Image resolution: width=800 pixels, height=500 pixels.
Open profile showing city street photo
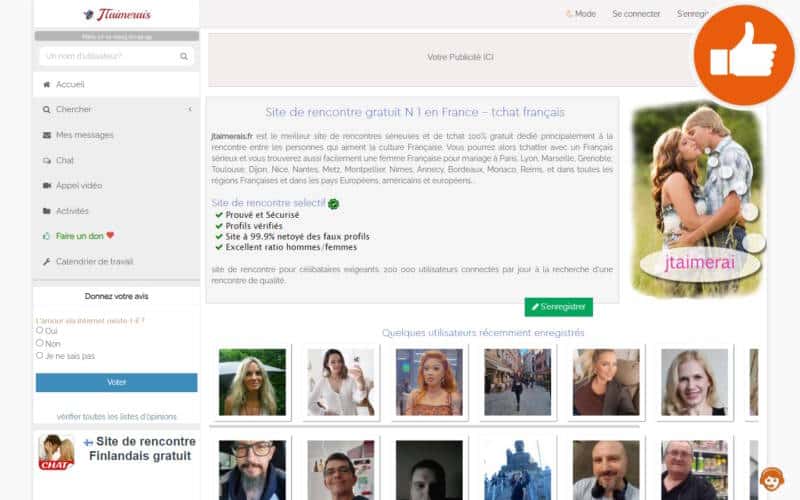(517, 382)
